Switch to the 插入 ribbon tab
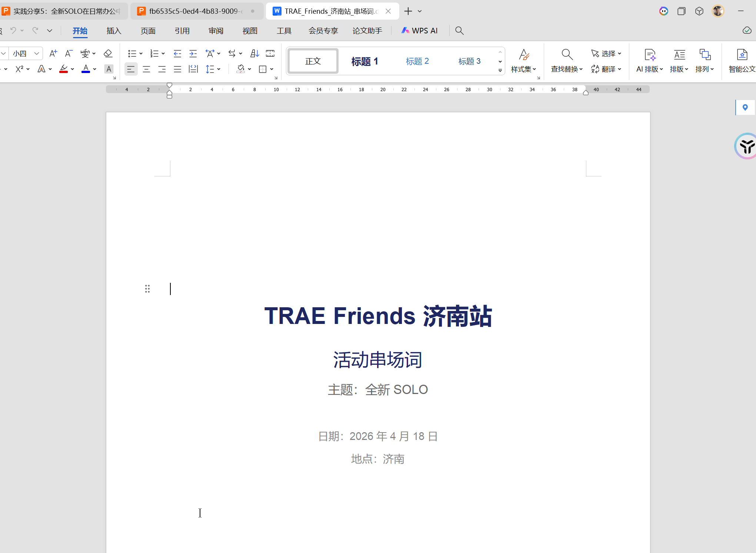756x553 pixels. pos(114,31)
